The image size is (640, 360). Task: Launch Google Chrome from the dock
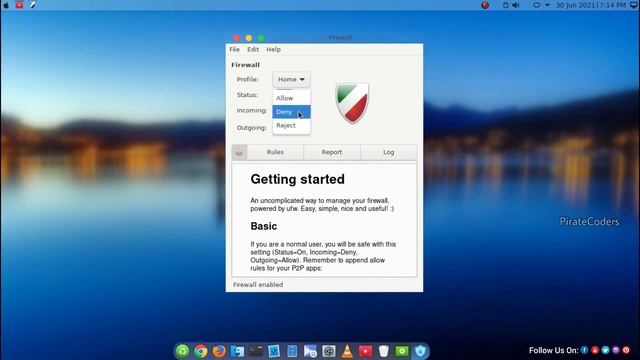click(200, 351)
